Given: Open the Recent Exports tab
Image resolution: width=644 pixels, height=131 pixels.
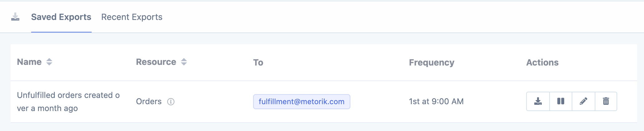Looking at the screenshot, I should click(x=132, y=17).
